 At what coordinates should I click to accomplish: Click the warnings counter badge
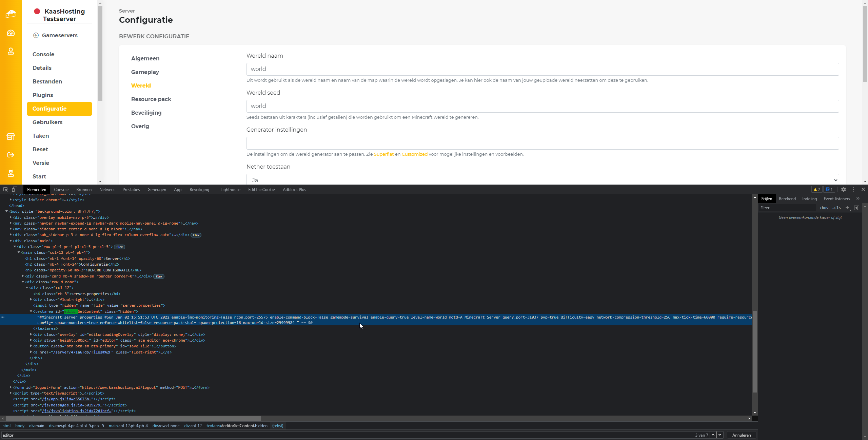coord(817,190)
